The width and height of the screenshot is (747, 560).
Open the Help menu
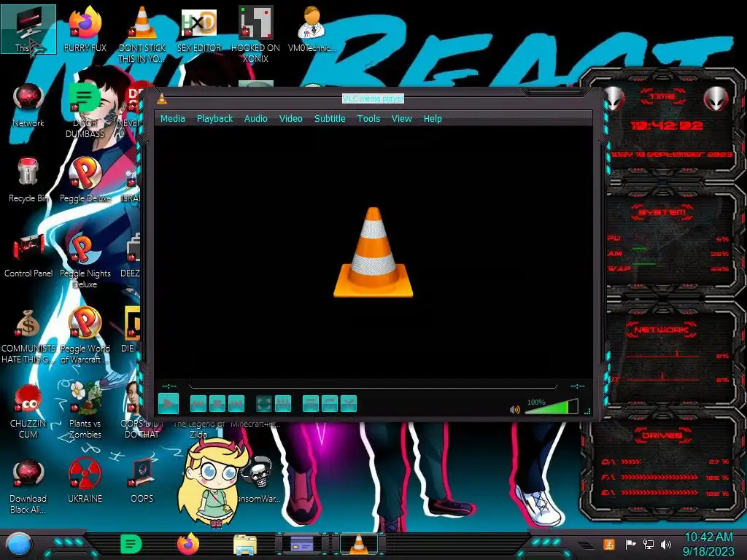point(433,119)
